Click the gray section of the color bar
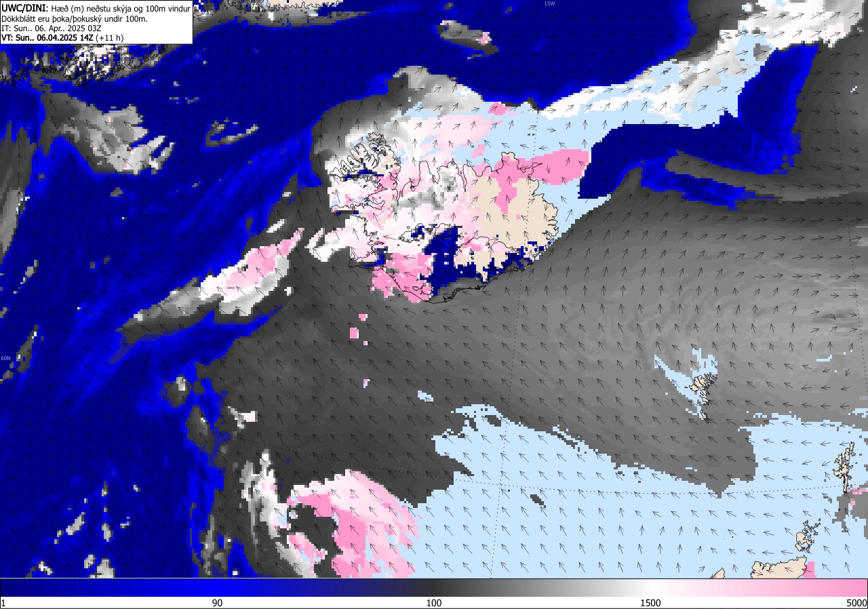868x609 pixels. (515, 587)
